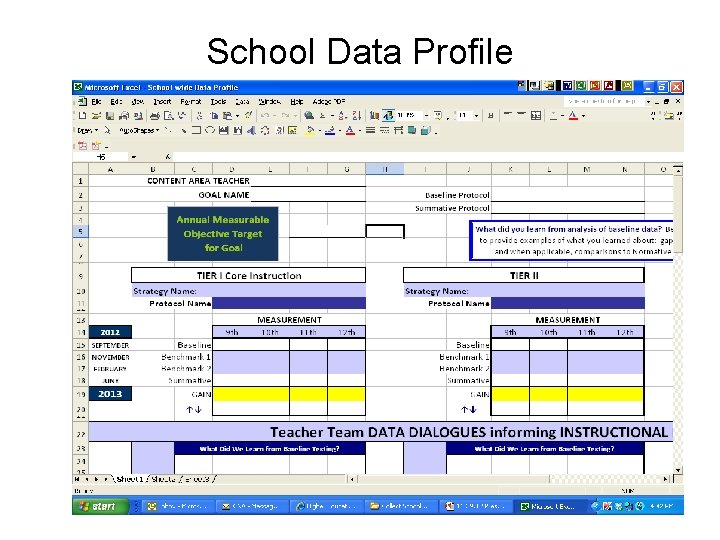Open the Tools menu
The height and width of the screenshot is (540, 720).
[219, 101]
